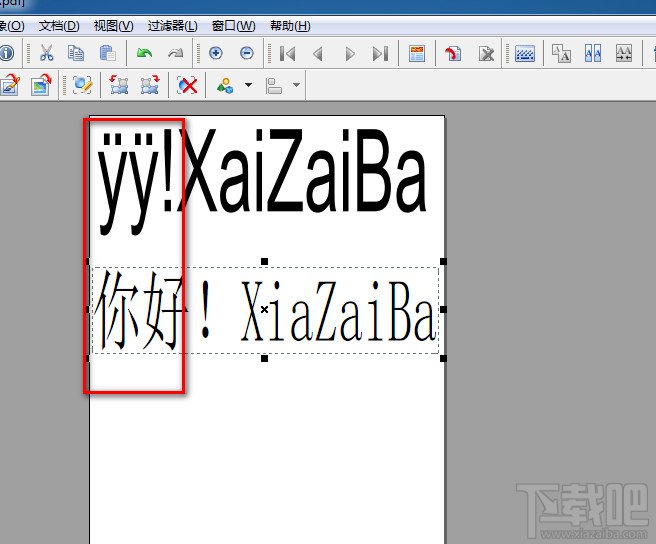Click the two-A text size icon
The image size is (656, 544).
(561, 54)
